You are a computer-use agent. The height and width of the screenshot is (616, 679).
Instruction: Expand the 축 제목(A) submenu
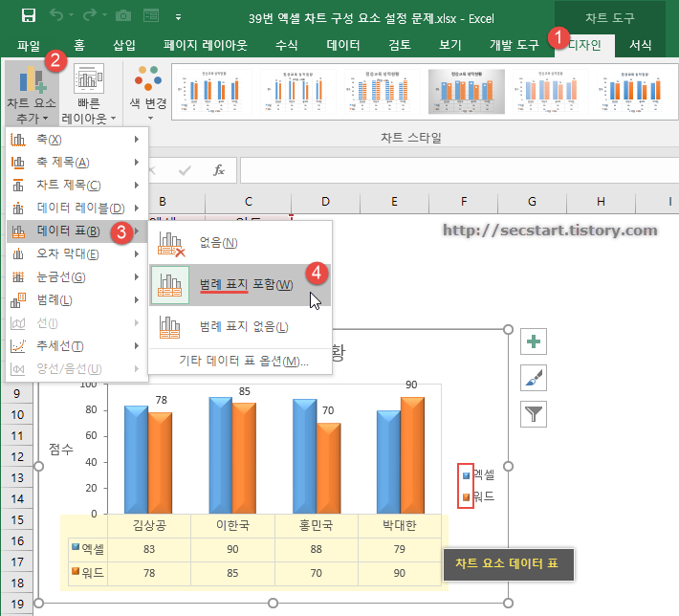coord(77,163)
